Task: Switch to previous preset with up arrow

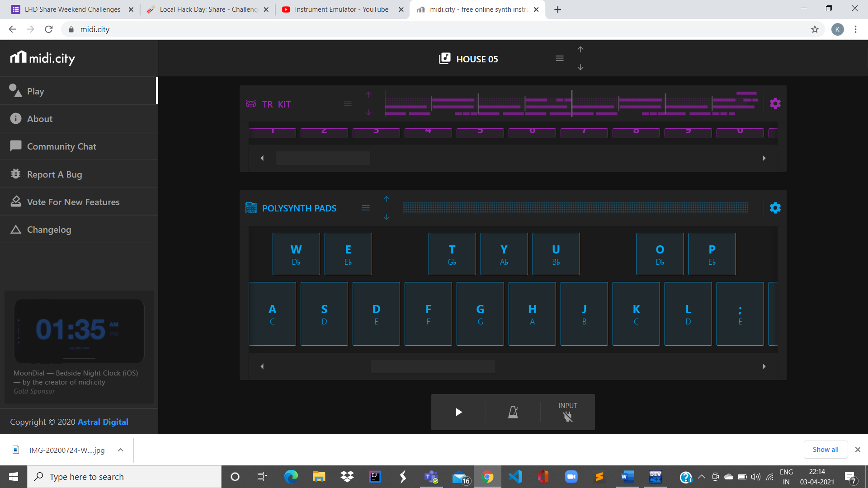Action: [580, 49]
